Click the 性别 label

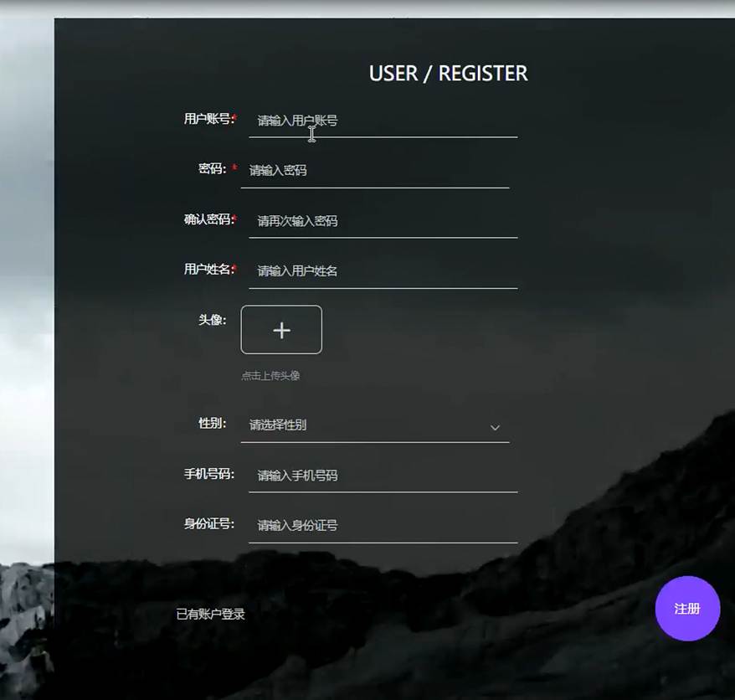212,424
